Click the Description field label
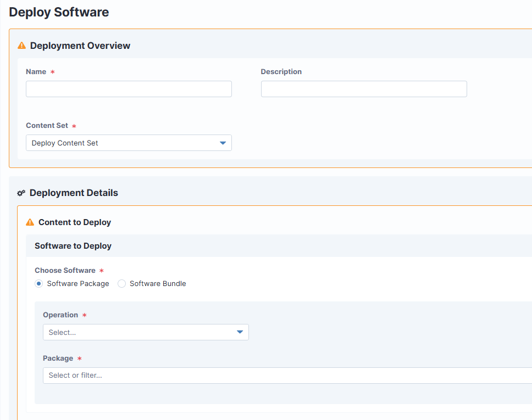532x420 pixels. pyautogui.click(x=281, y=72)
